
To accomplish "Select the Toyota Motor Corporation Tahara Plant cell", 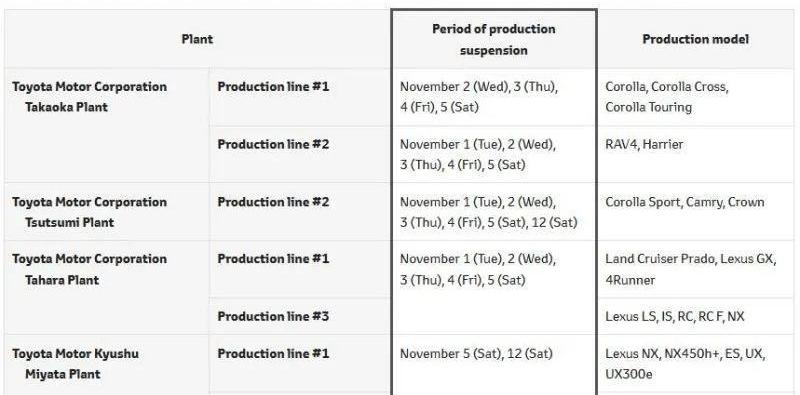I will coord(107,288).
